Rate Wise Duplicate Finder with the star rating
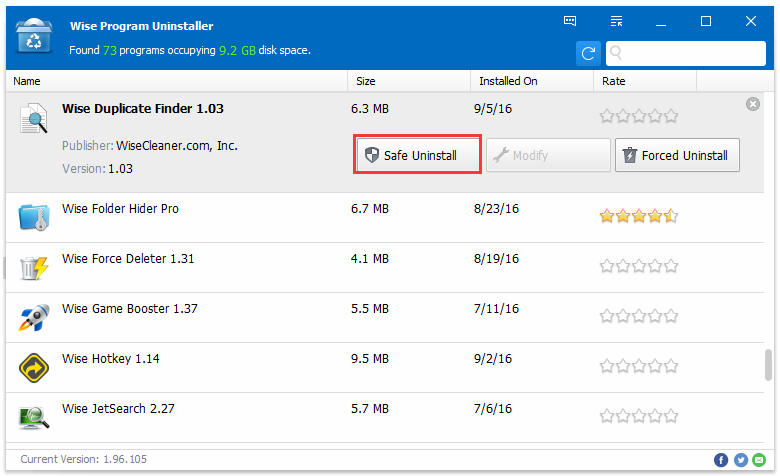Image resolution: width=780 pixels, height=476 pixels. coord(639,116)
